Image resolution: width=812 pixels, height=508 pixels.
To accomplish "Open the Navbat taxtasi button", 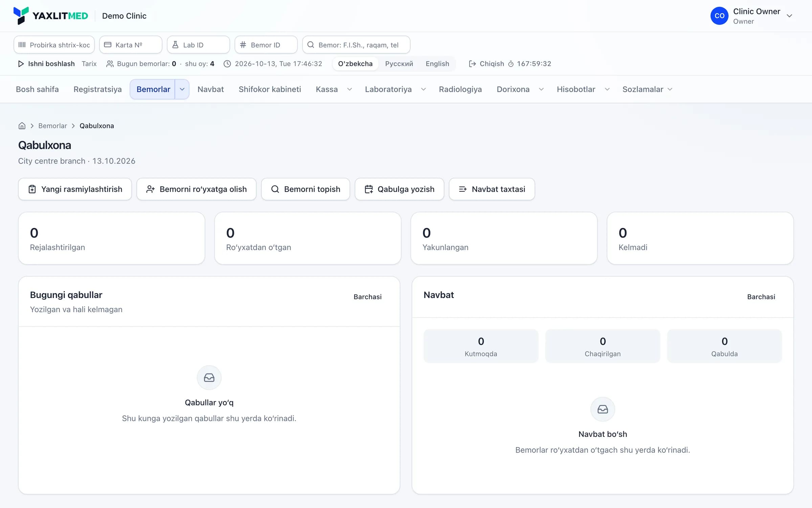I will point(492,189).
